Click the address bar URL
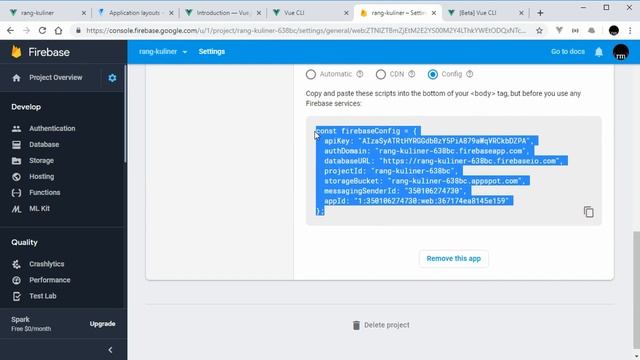The height and width of the screenshot is (360, 640). click(306, 31)
